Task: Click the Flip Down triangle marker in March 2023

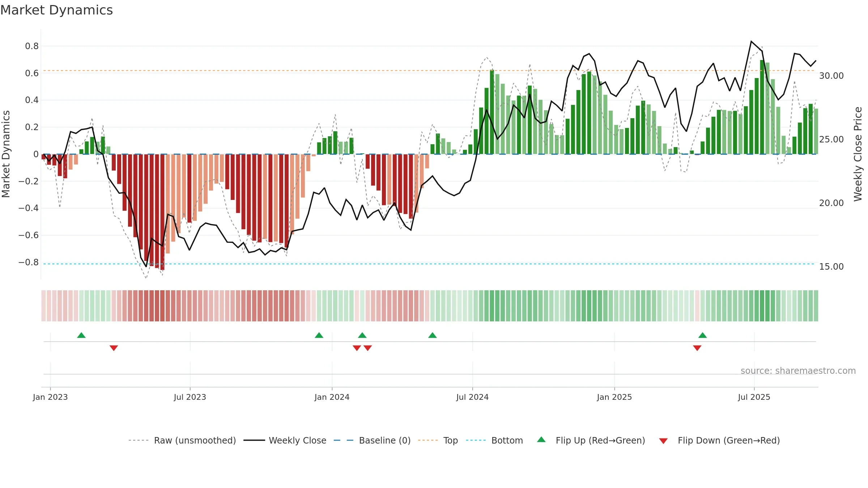Action: pos(114,348)
